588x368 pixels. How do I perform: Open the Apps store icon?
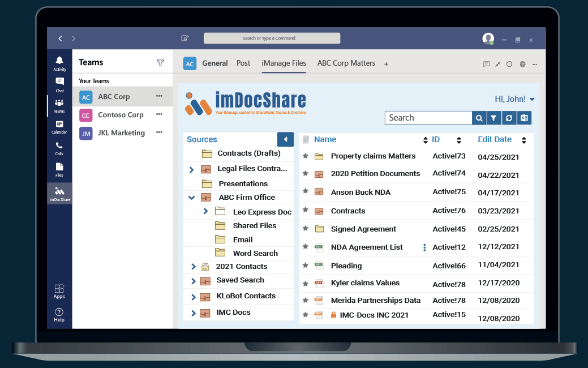pyautogui.click(x=59, y=291)
